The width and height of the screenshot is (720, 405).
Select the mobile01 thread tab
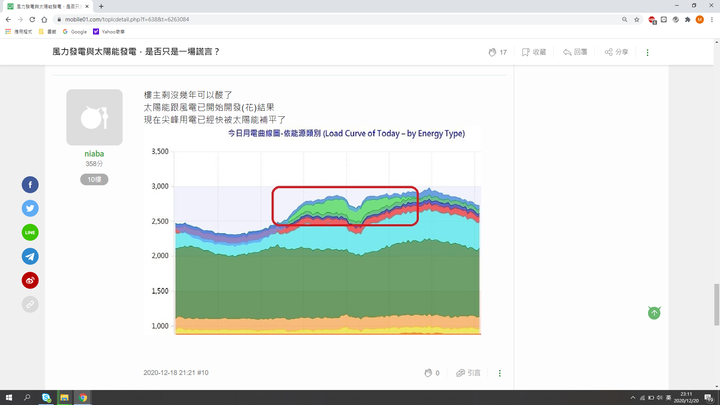(x=47, y=6)
